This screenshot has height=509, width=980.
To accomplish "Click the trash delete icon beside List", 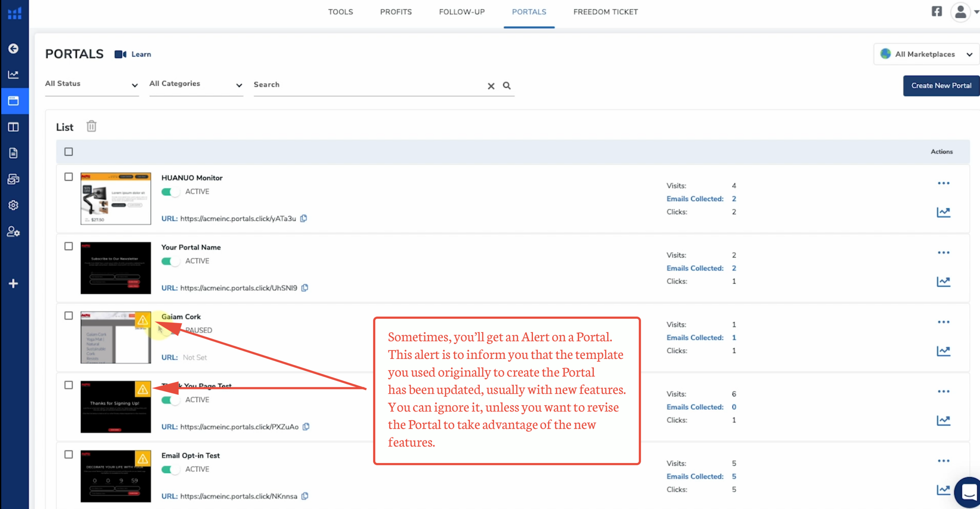I will (91, 126).
